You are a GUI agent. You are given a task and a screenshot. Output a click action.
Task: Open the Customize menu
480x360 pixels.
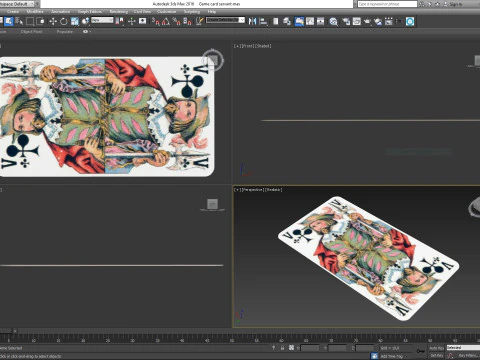167,11
